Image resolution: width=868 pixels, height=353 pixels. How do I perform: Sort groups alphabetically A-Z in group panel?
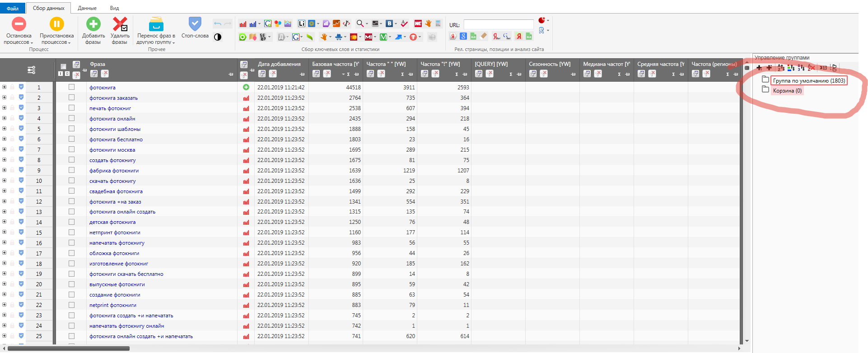click(x=781, y=68)
